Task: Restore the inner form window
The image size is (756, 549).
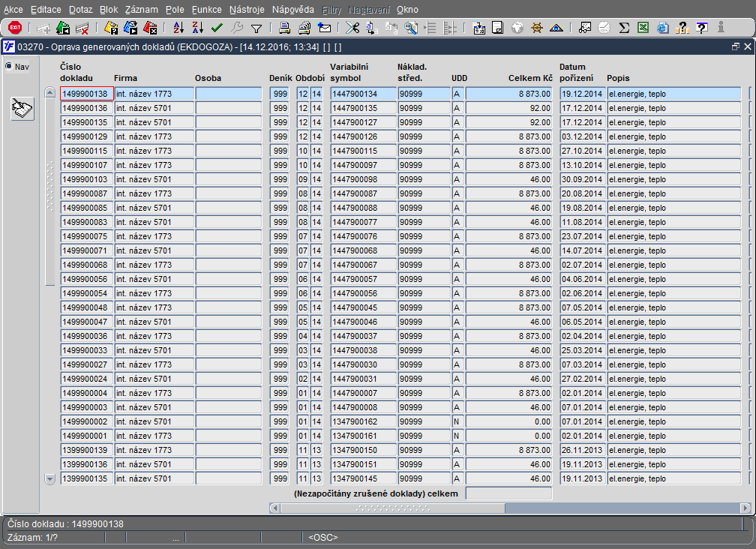Action: pyautogui.click(x=735, y=46)
